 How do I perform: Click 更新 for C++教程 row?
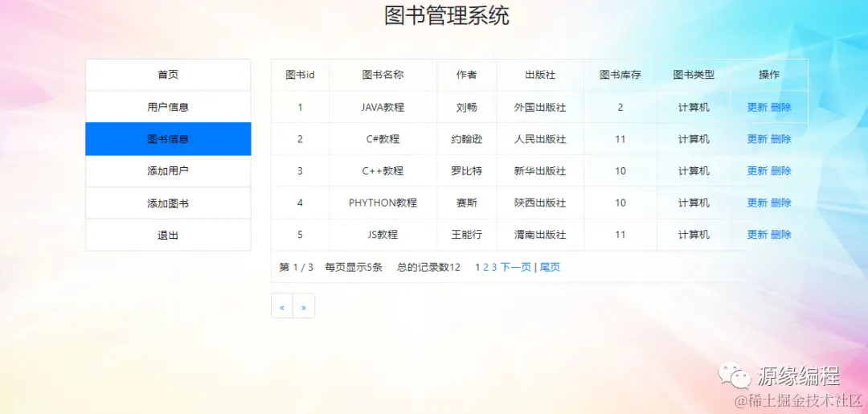(757, 171)
